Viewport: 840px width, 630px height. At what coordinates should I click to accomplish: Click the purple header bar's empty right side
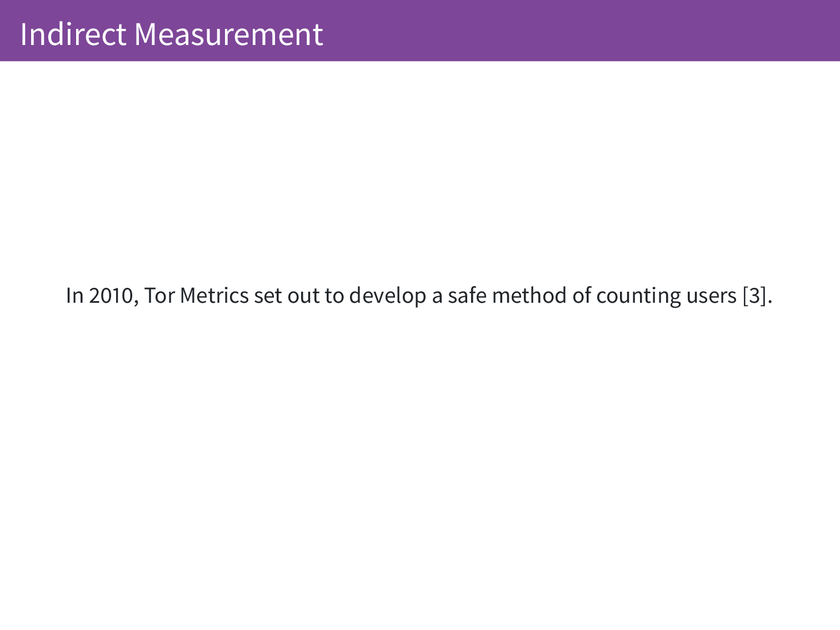(x=611, y=31)
